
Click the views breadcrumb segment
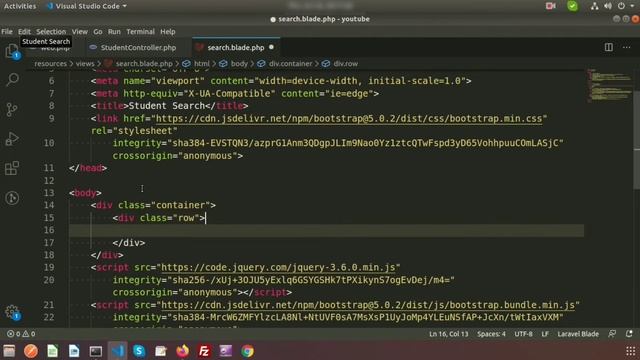[x=85, y=64]
